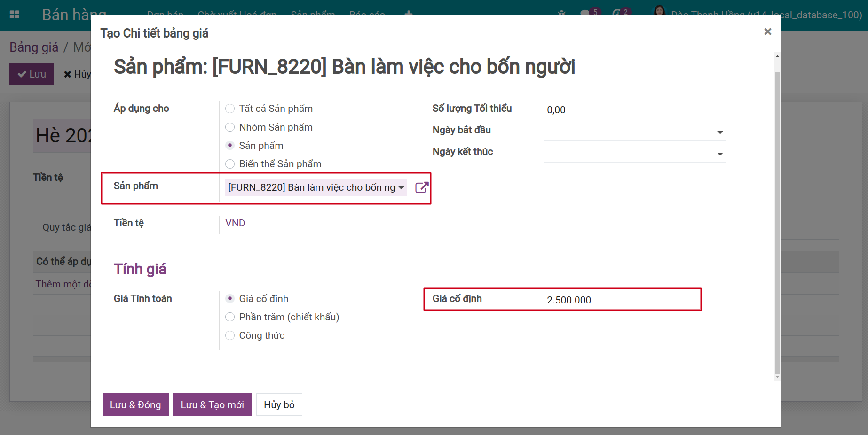Click the Lưu button behind the dialog
868x435 pixels.
[32, 74]
